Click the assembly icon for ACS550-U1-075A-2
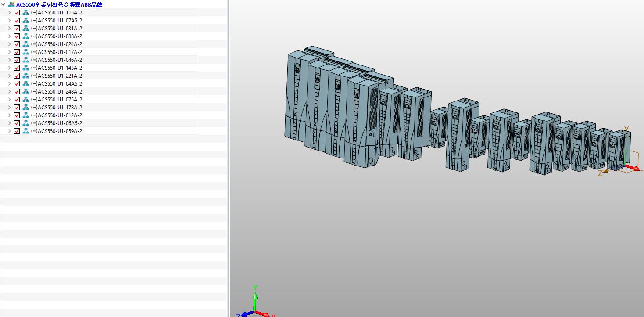Image resolution: width=644 pixels, height=317 pixels. coord(25,100)
